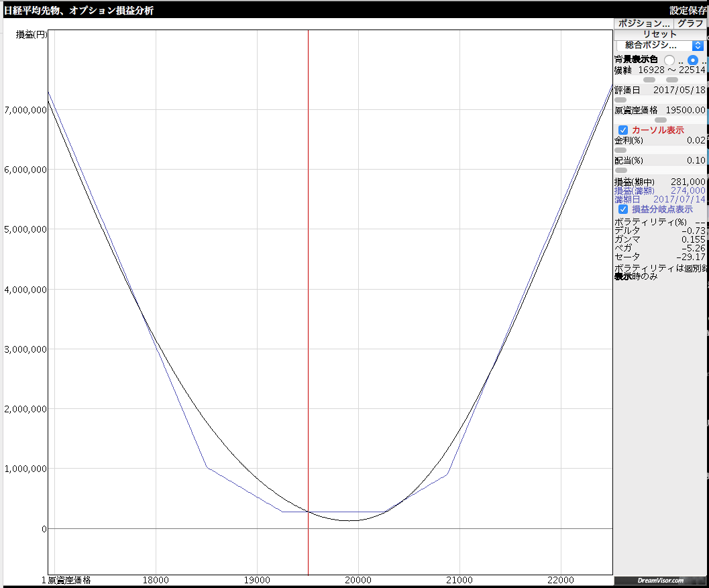Click the right 横軸 range slider handle
709x588 pixels.
[672, 80]
